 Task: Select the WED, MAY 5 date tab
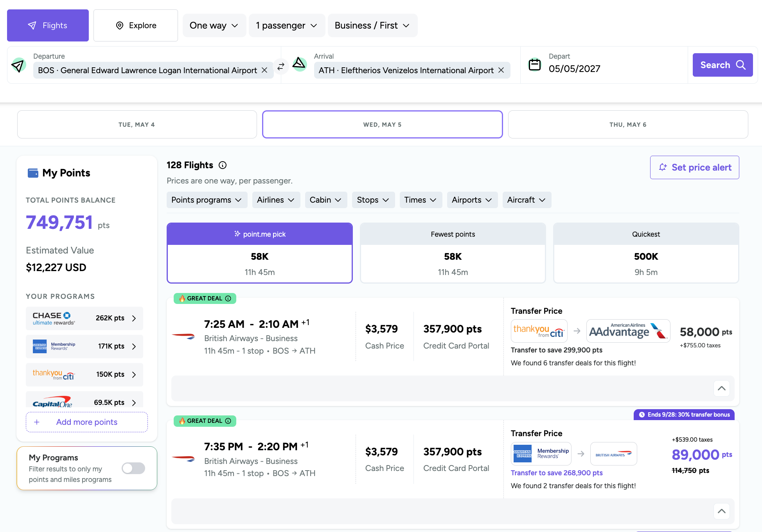point(383,124)
